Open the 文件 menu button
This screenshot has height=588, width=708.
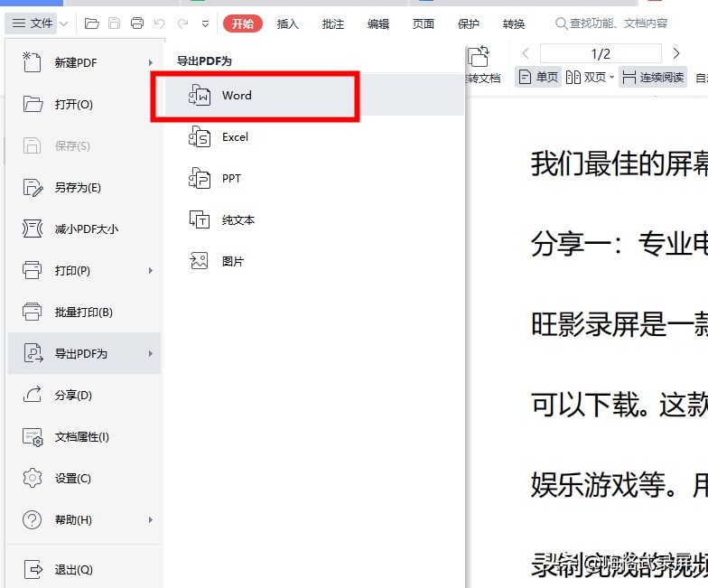pos(32,23)
